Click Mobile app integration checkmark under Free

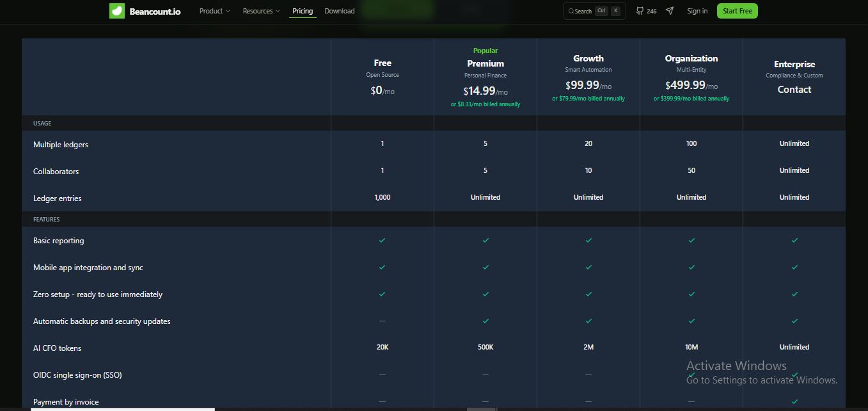[383, 268]
